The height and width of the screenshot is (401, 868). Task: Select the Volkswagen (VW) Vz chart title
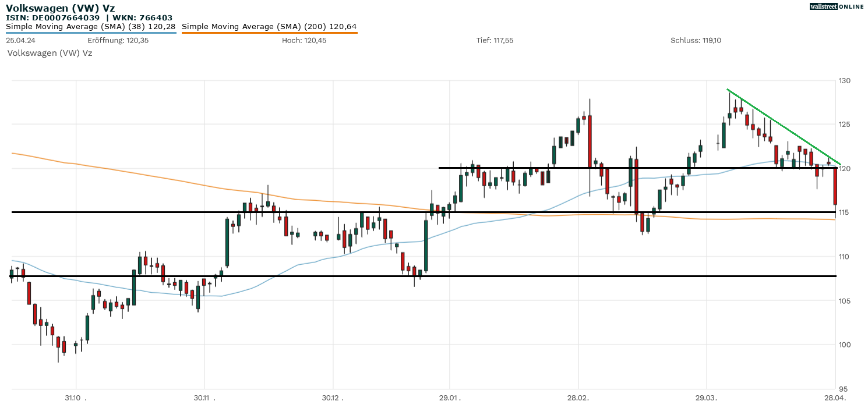pos(60,8)
